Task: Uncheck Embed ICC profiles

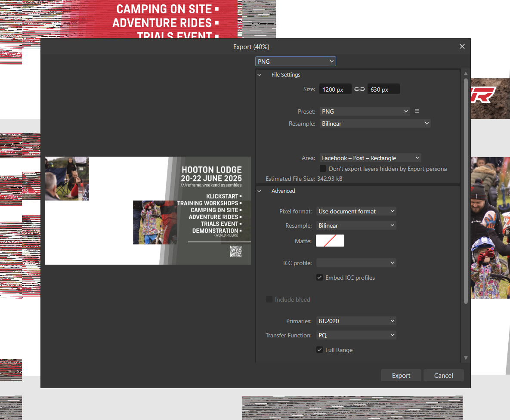Action: 319,278
